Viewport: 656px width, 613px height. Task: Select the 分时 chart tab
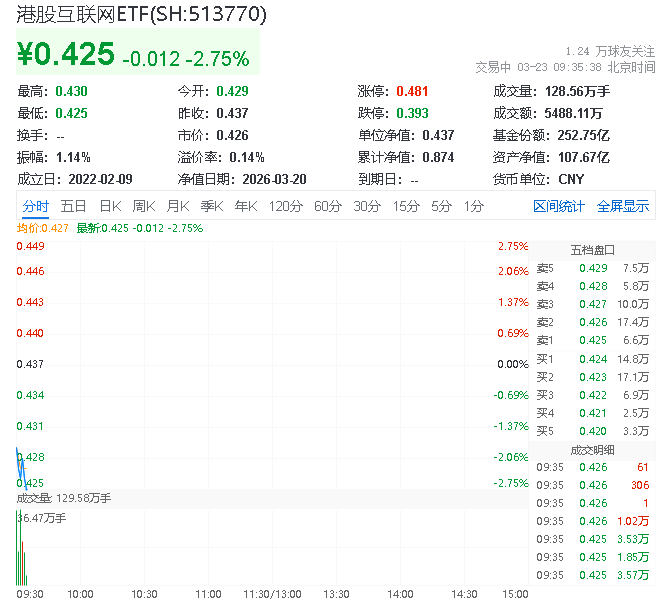click(36, 206)
